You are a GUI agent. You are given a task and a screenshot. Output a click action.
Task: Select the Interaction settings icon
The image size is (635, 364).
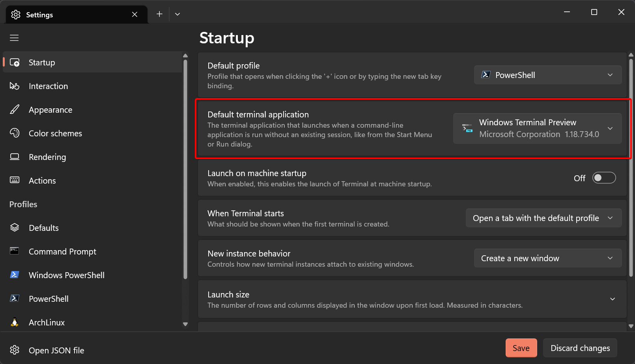pyautogui.click(x=15, y=86)
